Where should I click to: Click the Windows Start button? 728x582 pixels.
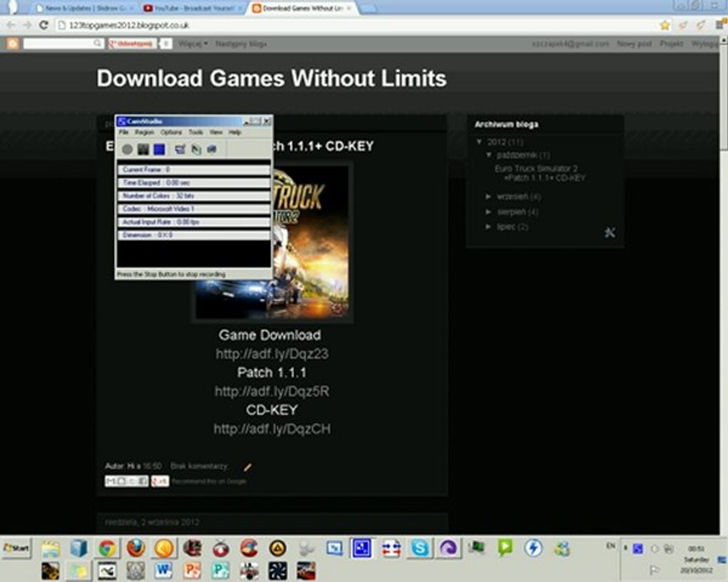(16, 548)
